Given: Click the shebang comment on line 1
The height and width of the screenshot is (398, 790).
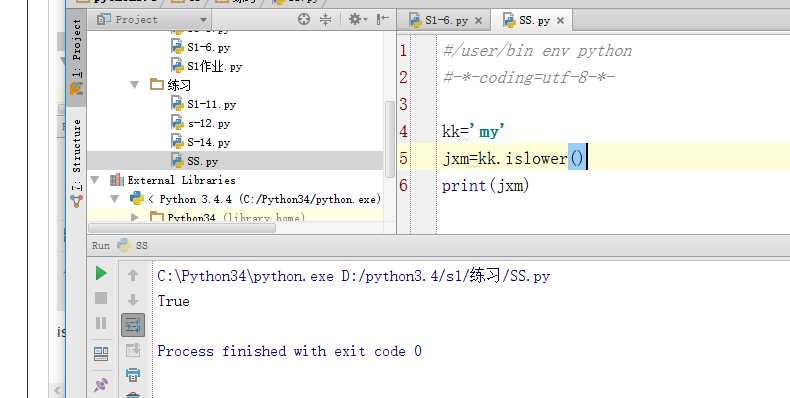Looking at the screenshot, I should (537, 51).
